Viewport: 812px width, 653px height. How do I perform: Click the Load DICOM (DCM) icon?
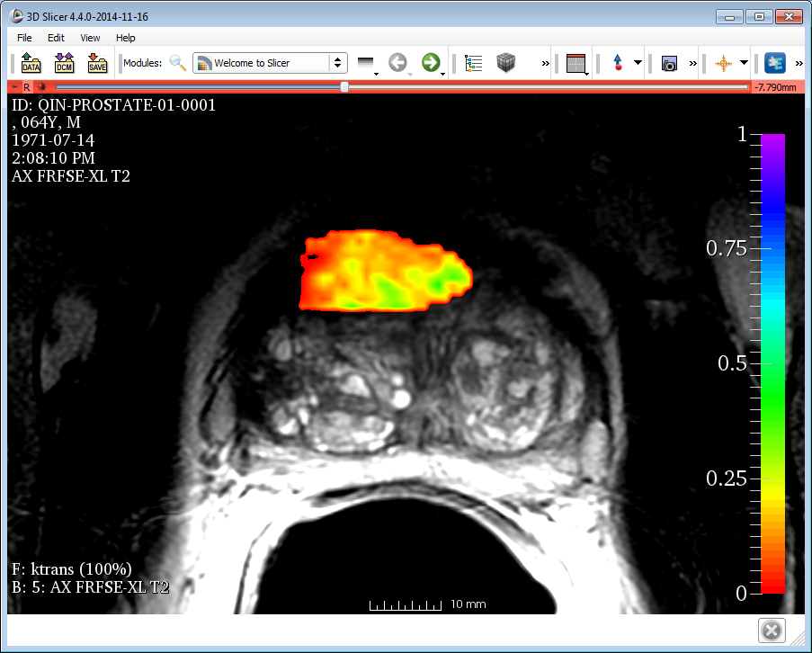tap(64, 63)
